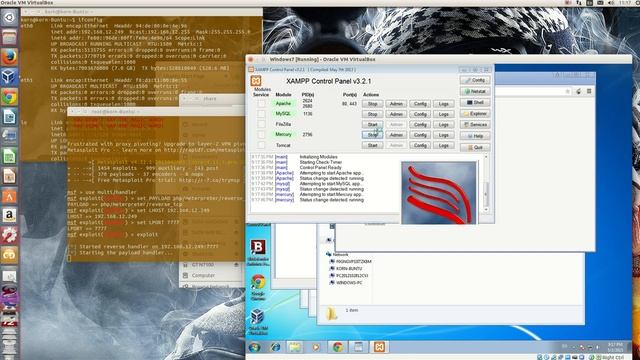This screenshot has width=640, height=360.
Task: Open Tomcat Config options
Action: (x=420, y=145)
